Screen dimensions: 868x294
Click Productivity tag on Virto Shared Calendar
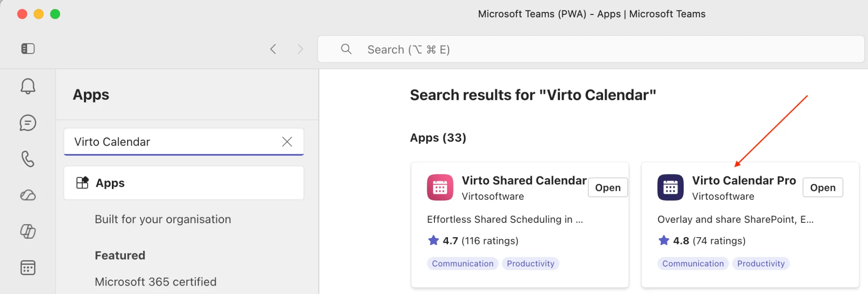tap(531, 263)
